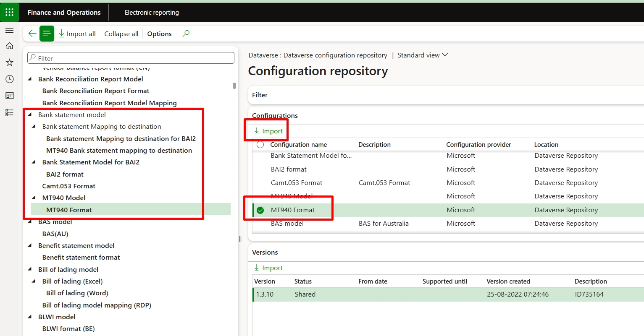This screenshot has height=336, width=644.
Task: Sort by Configuration provider column header
Action: pos(478,145)
